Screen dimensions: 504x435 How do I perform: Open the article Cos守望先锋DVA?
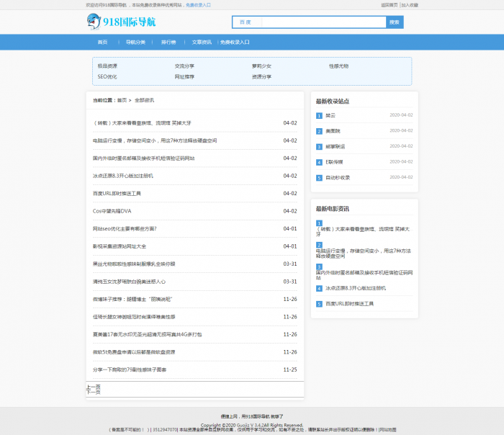pos(112,211)
